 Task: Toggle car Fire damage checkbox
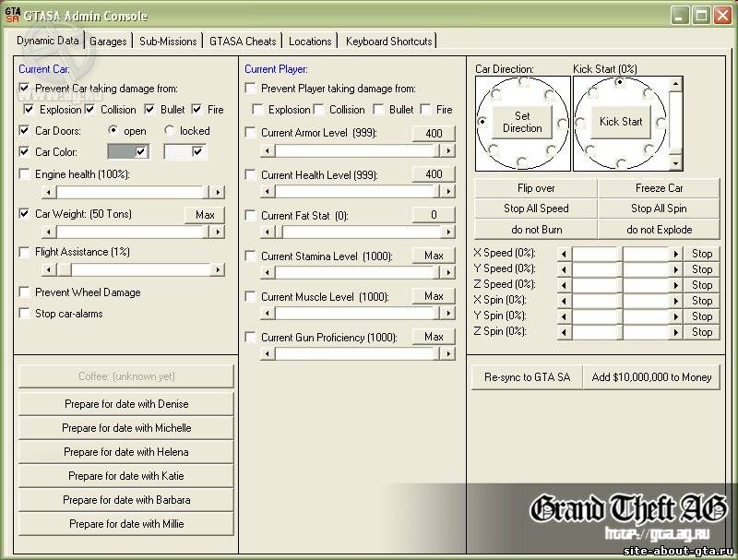[196, 109]
